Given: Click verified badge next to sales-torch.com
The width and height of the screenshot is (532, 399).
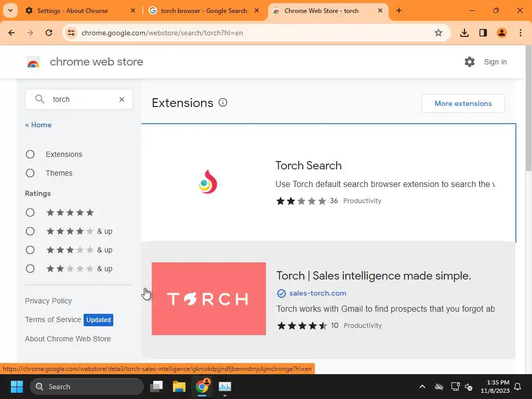Looking at the screenshot, I should click(281, 294).
